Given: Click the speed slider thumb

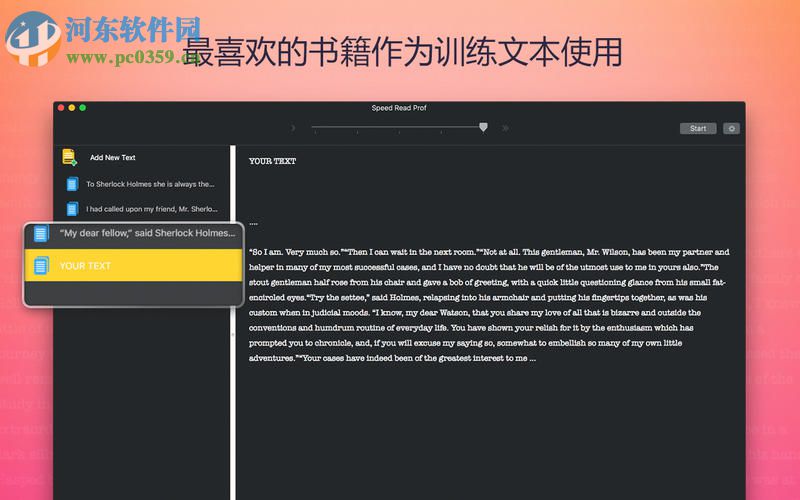Looking at the screenshot, I should coord(483,127).
